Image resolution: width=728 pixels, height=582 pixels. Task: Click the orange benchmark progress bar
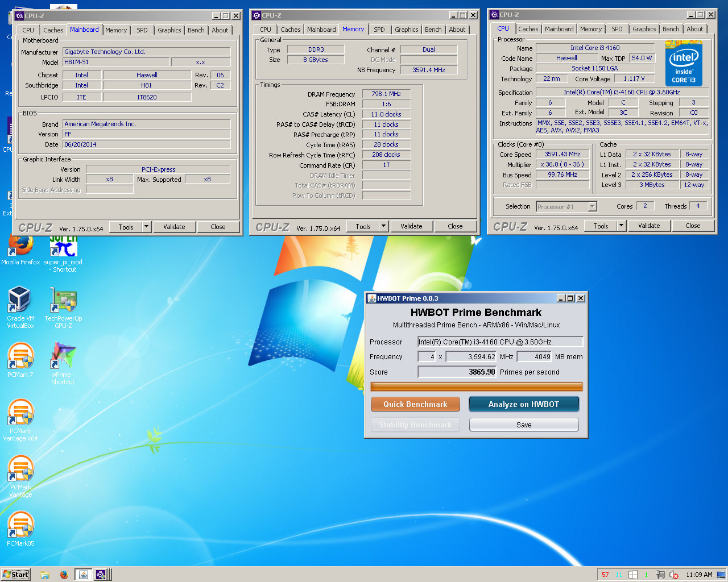[x=477, y=387]
